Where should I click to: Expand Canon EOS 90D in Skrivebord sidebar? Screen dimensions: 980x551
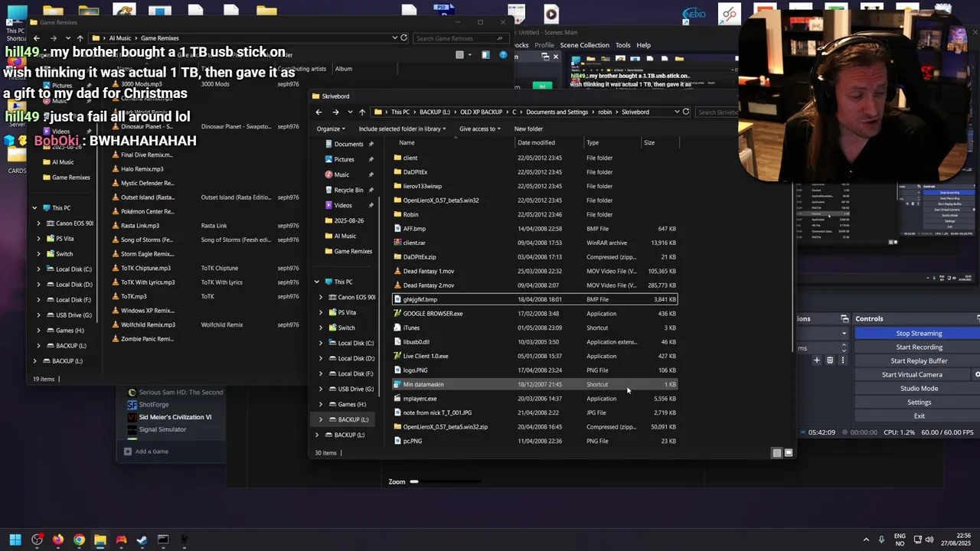click(x=321, y=297)
